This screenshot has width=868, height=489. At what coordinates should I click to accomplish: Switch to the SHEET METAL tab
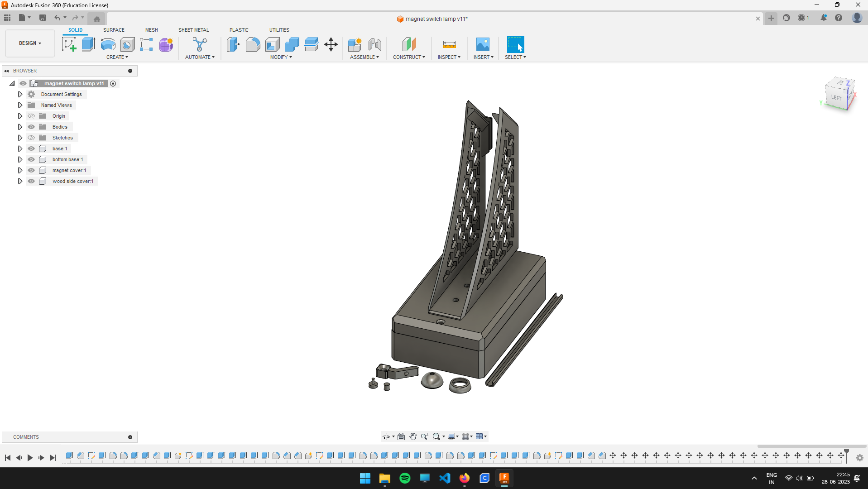coord(194,30)
